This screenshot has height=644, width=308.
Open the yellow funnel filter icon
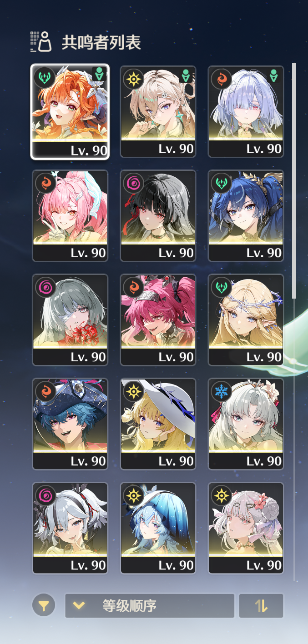pyautogui.click(x=44, y=605)
